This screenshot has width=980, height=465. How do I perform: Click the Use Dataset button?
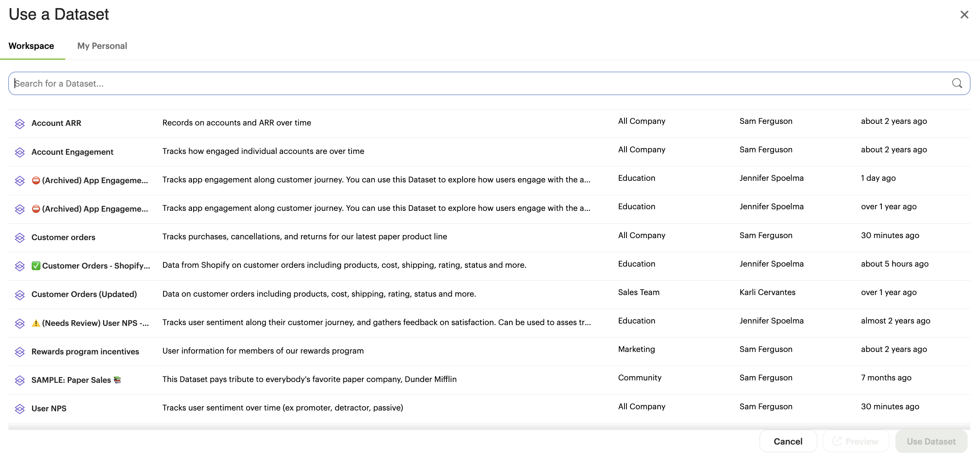click(931, 441)
